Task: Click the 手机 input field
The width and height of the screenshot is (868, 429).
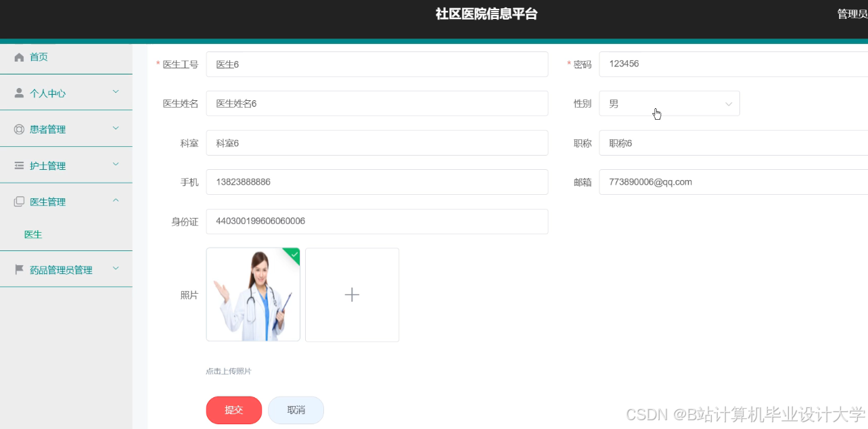Action: click(x=377, y=182)
